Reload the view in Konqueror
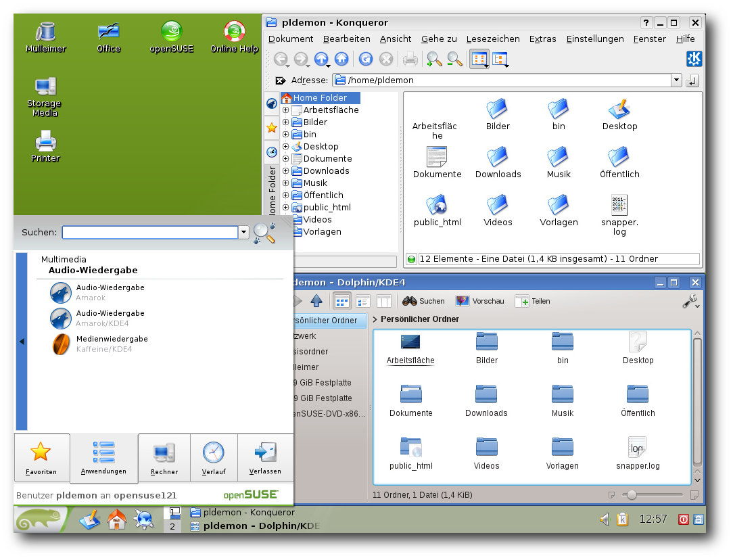This screenshot has width=733, height=560. pyautogui.click(x=366, y=59)
